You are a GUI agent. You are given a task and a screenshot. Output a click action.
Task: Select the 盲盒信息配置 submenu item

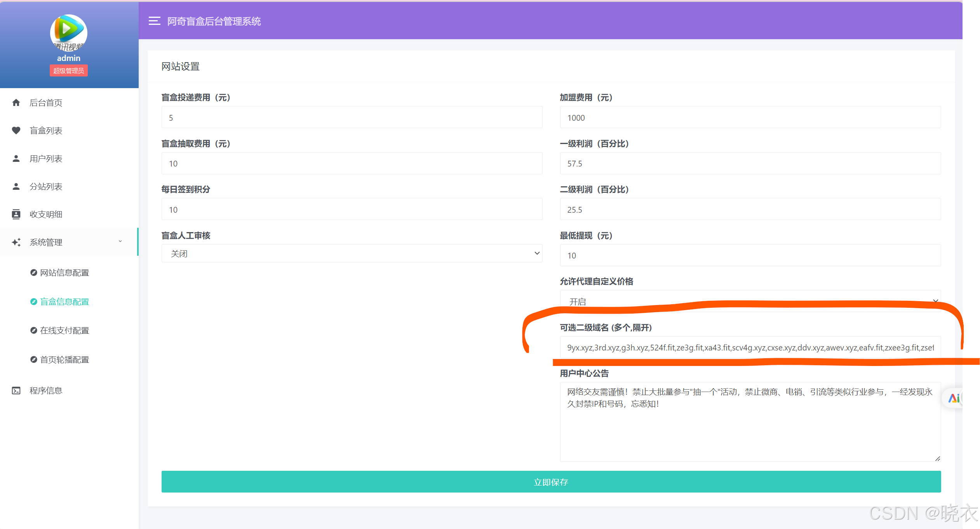click(x=64, y=302)
